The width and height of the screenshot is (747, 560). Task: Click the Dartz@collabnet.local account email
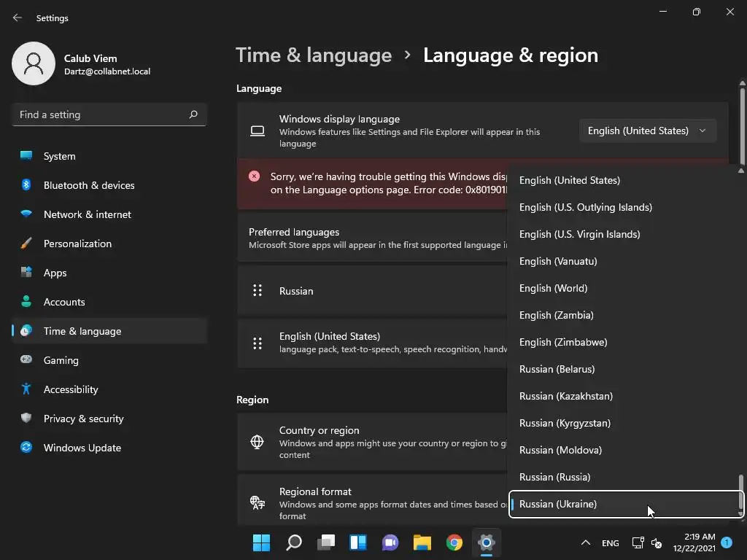(x=107, y=71)
